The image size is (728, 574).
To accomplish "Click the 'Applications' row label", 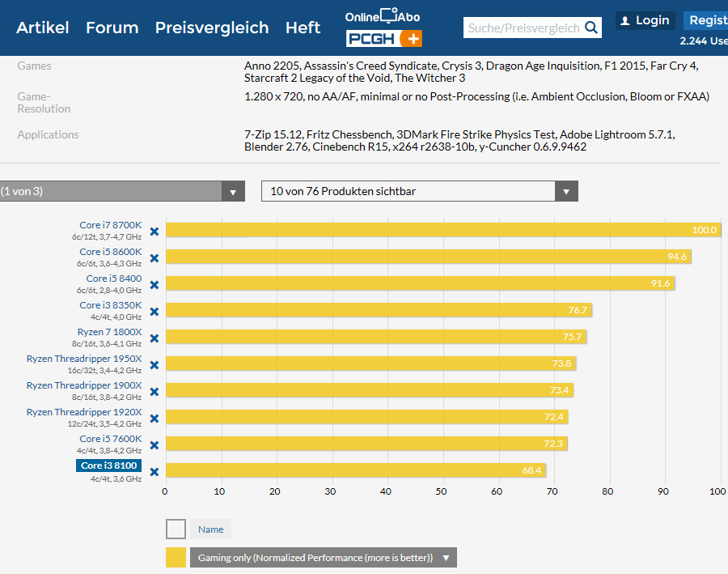I will (49, 134).
